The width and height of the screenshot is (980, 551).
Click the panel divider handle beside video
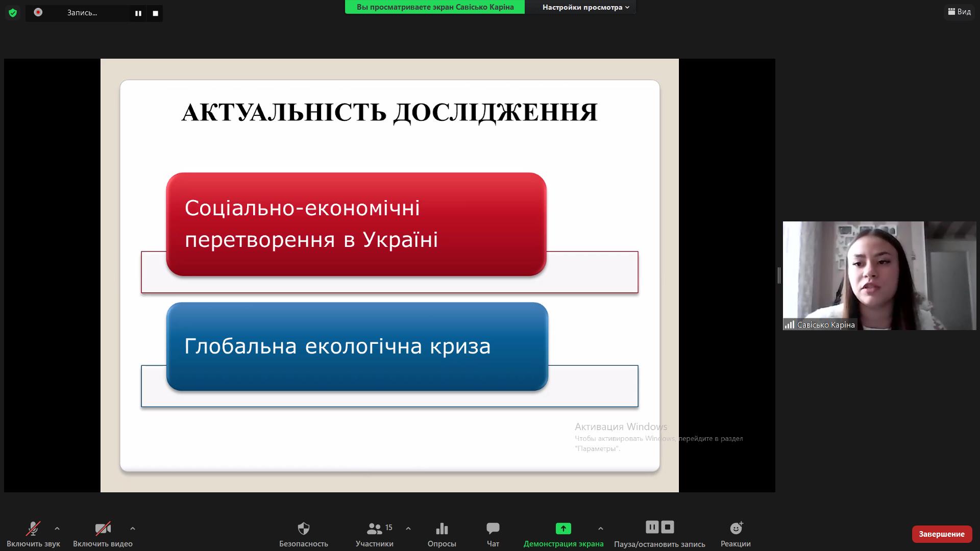[x=779, y=275]
